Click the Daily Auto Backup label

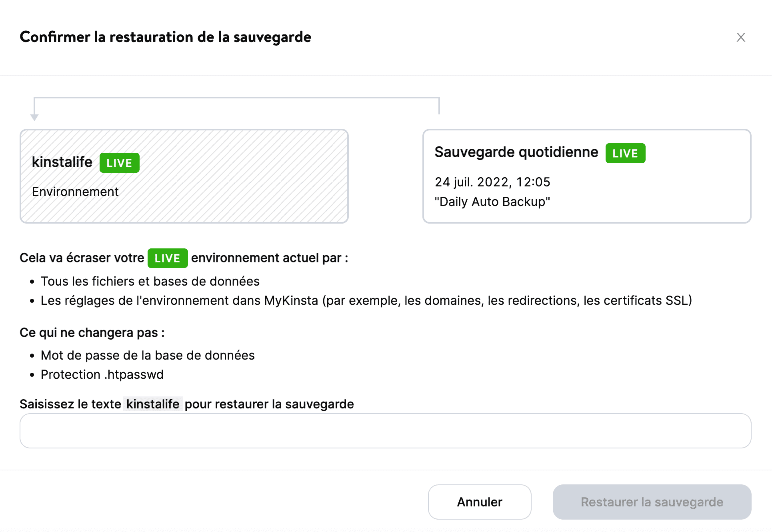492,202
